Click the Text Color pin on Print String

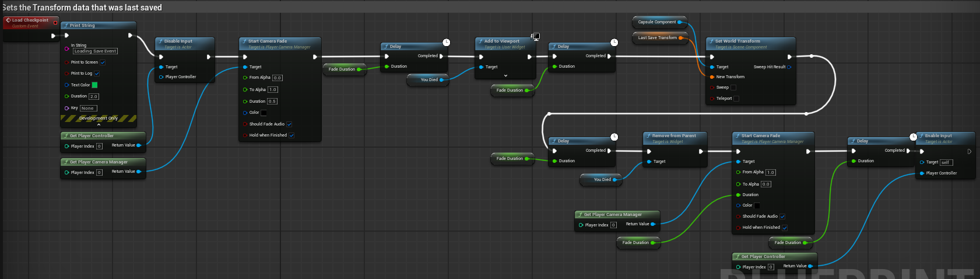(67, 85)
